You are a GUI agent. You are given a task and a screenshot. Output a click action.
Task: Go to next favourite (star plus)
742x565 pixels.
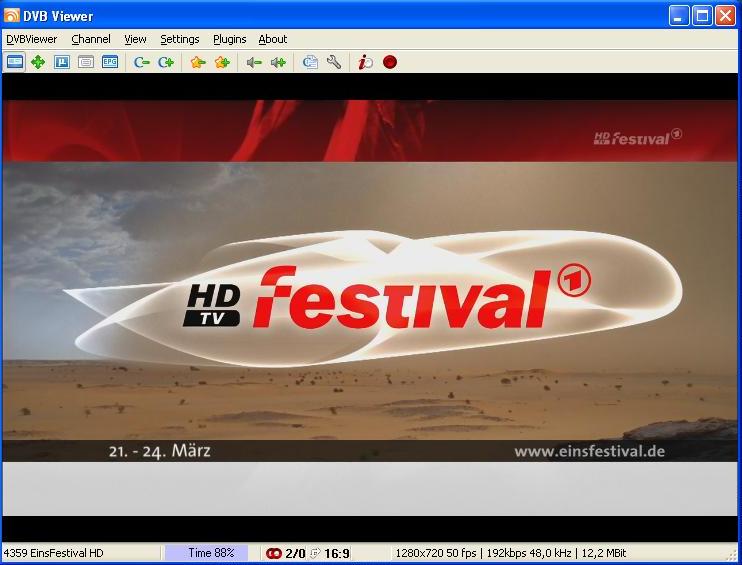[x=222, y=62]
